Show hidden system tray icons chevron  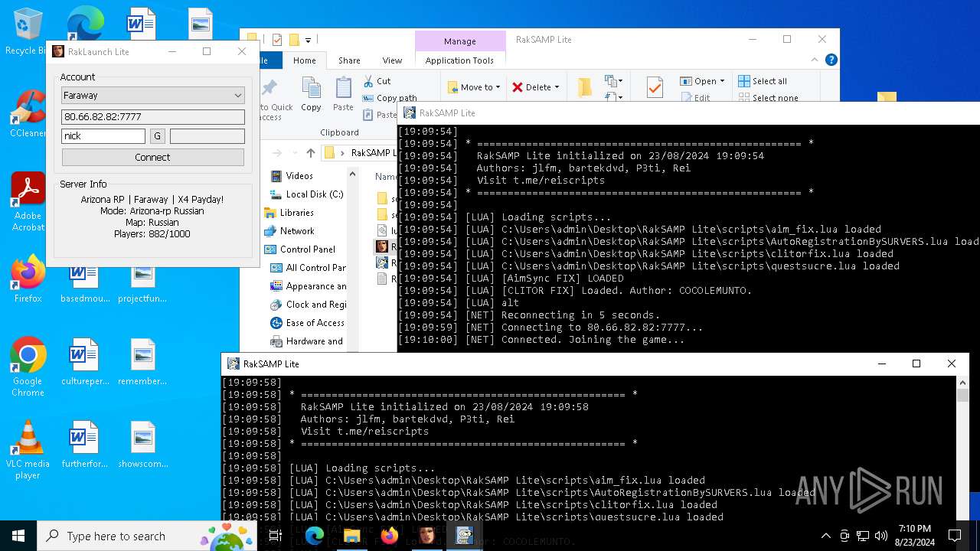click(825, 536)
